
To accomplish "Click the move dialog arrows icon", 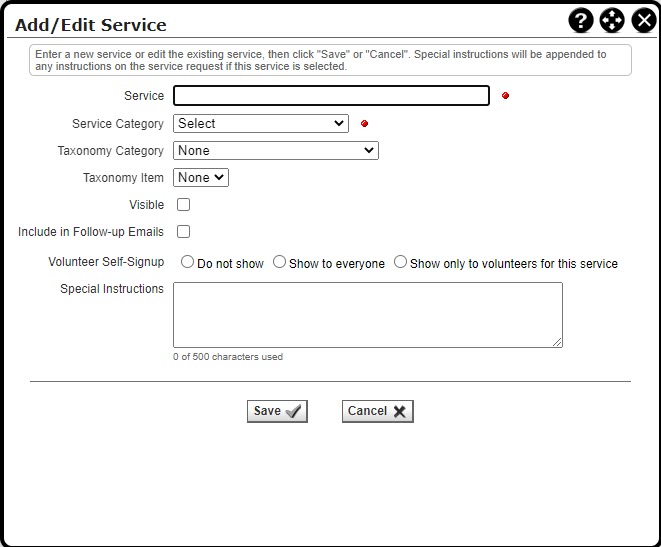I will (x=612, y=21).
